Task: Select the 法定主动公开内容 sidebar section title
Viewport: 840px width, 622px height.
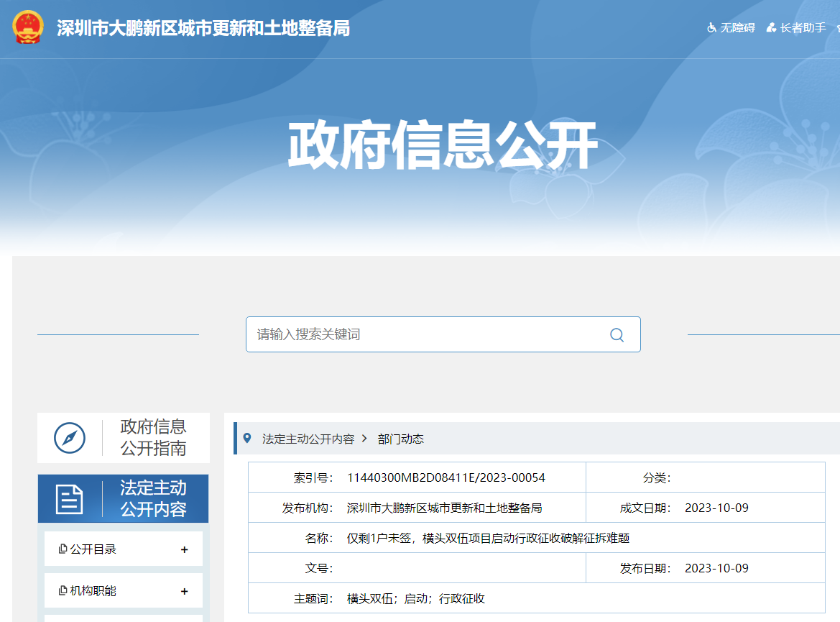Action: click(x=153, y=499)
